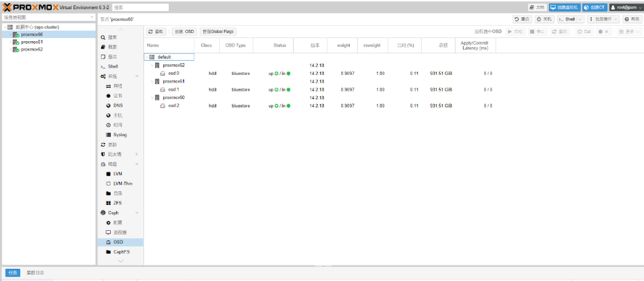The height and width of the screenshot is (281, 644).
Task: Sort by the OSD Type column header
Action: pyautogui.click(x=237, y=45)
